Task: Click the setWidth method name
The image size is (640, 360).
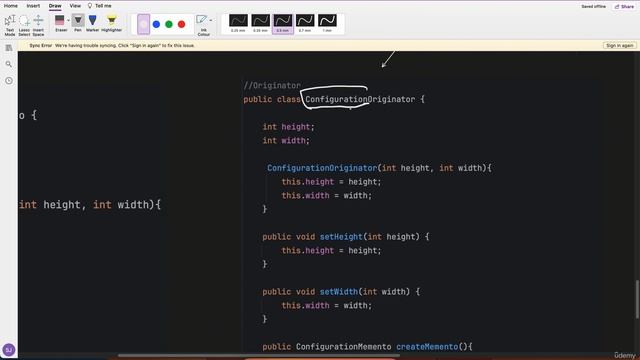Action: click(338, 291)
